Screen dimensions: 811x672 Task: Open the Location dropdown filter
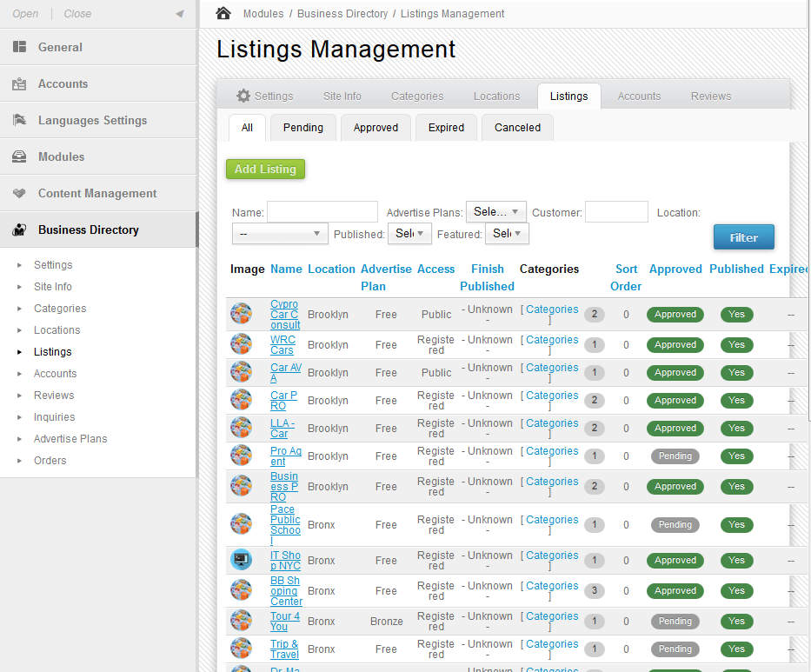pyautogui.click(x=280, y=233)
